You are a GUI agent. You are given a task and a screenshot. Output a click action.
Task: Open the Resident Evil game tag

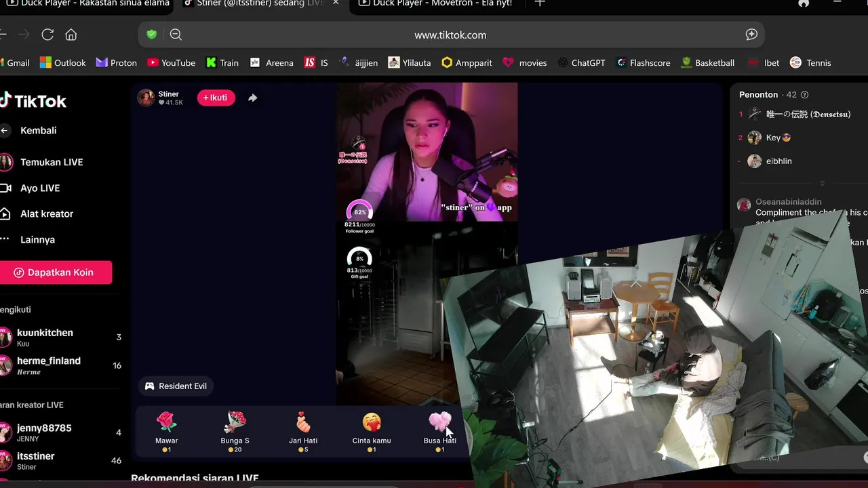176,386
